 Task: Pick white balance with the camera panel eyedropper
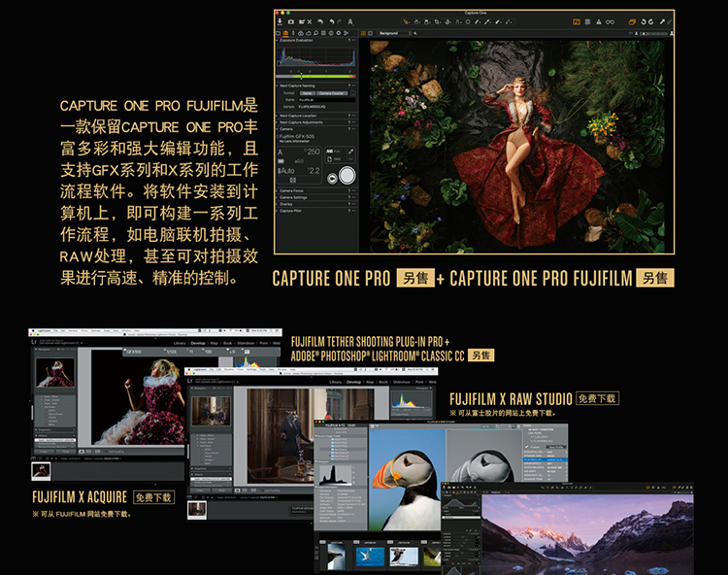(351, 152)
